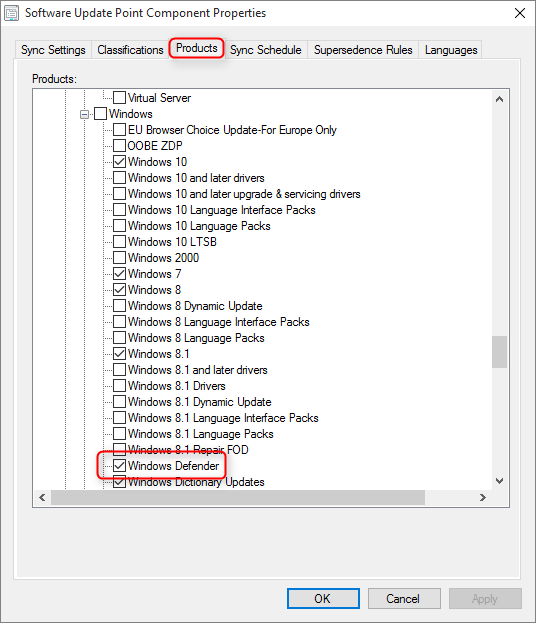Check Windows 8 Dynamic Update
The height and width of the screenshot is (623, 536).
point(120,306)
